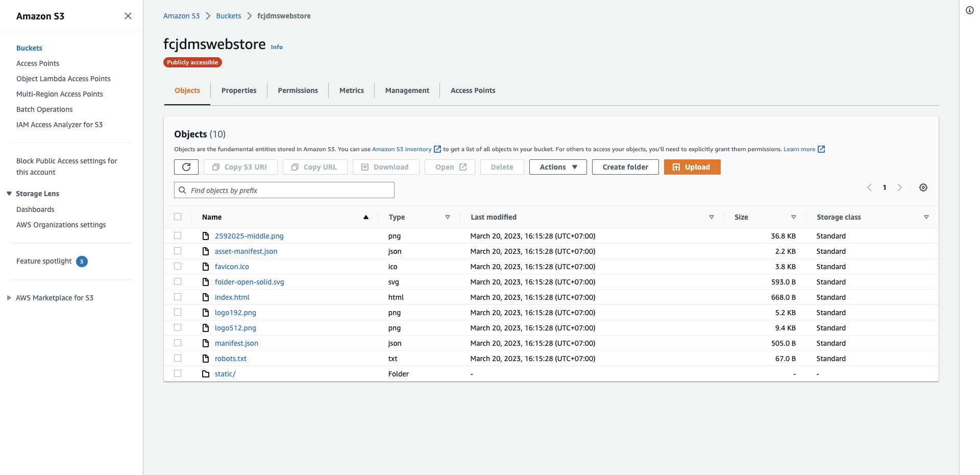
Task: Click file icon beside logo512.png
Action: click(206, 328)
